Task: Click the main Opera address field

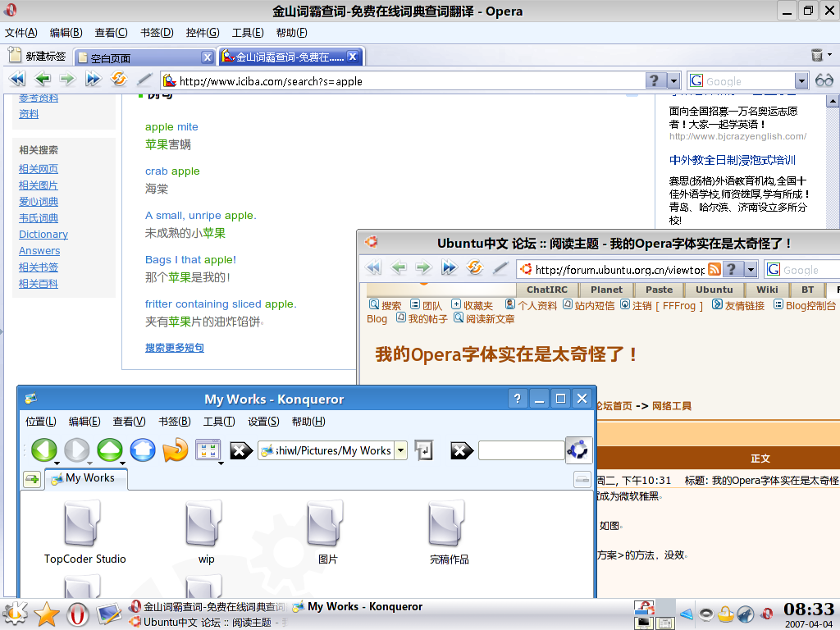Action: point(403,81)
